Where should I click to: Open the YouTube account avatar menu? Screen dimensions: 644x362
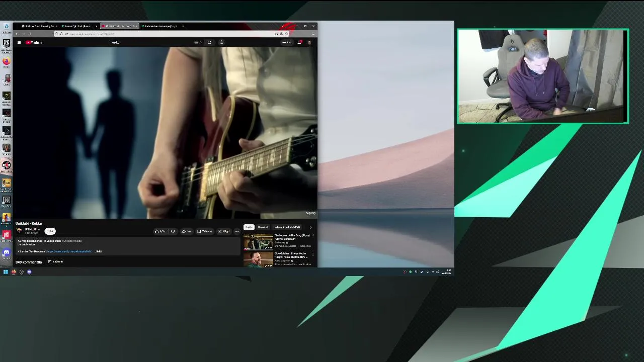click(309, 43)
